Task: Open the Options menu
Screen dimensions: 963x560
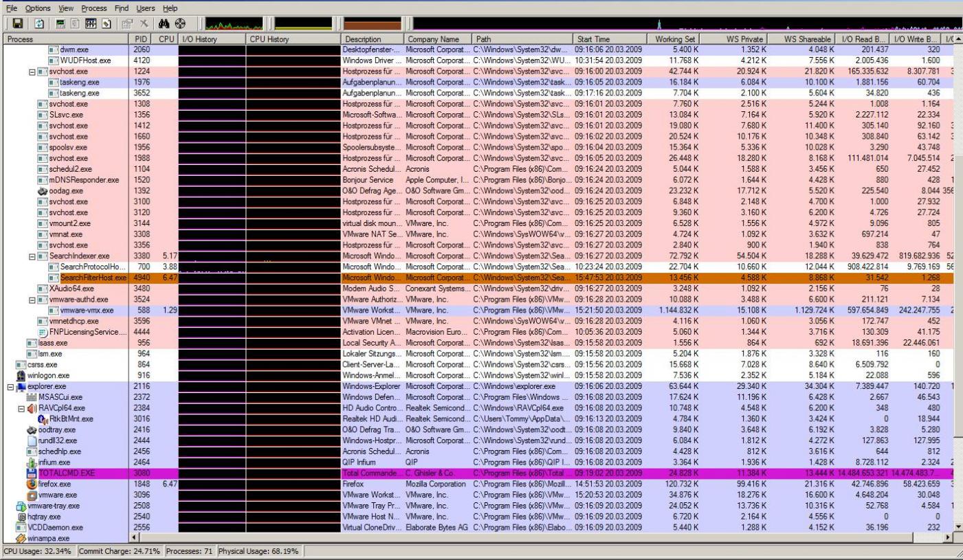Action: [38, 8]
